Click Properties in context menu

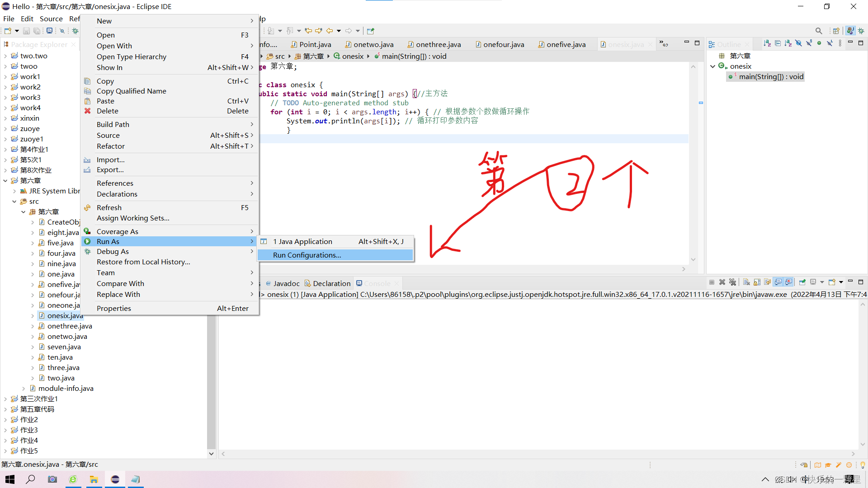[x=169, y=309]
